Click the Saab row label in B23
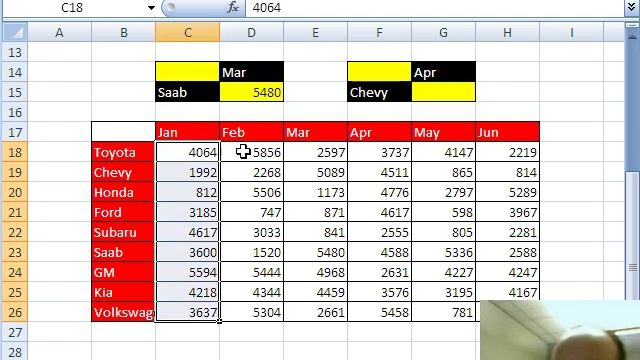The image size is (640, 360). [124, 252]
